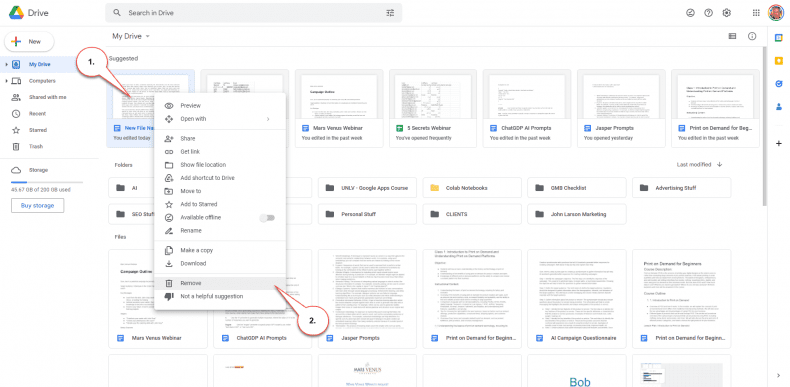Open the John Larson Marketing folder
The height and width of the screenshot is (387, 790).
click(x=576, y=214)
